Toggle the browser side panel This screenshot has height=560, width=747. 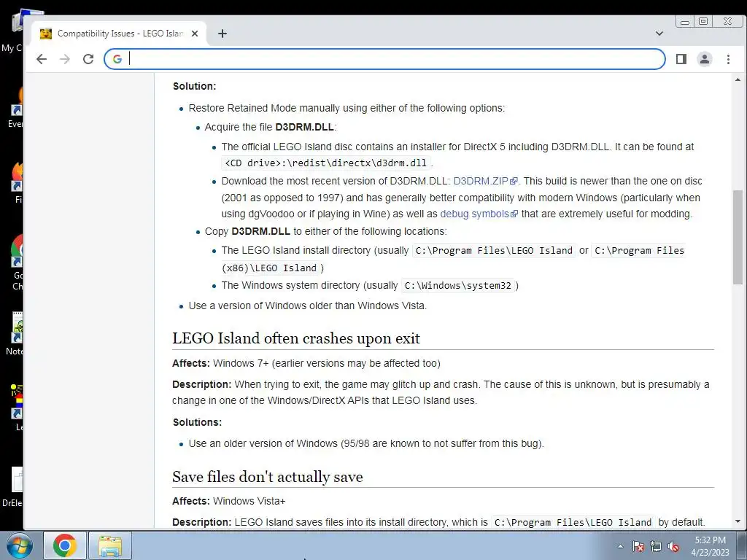[x=681, y=59]
